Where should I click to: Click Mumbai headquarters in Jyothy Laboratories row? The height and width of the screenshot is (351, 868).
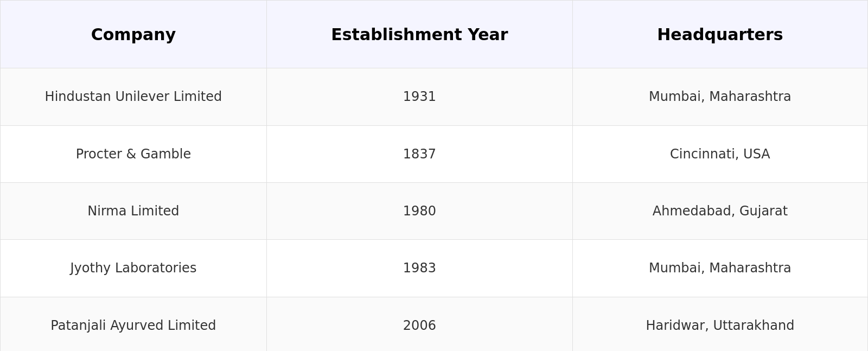(x=720, y=268)
